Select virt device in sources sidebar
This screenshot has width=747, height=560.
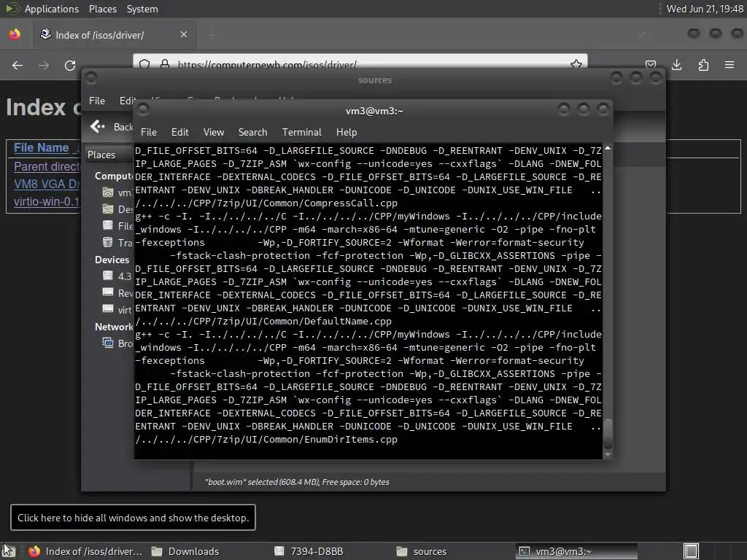pos(117,309)
